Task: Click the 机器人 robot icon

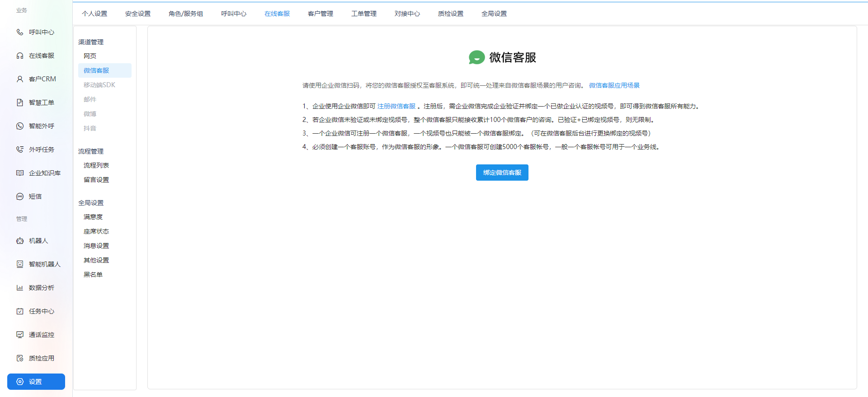Action: (x=20, y=241)
